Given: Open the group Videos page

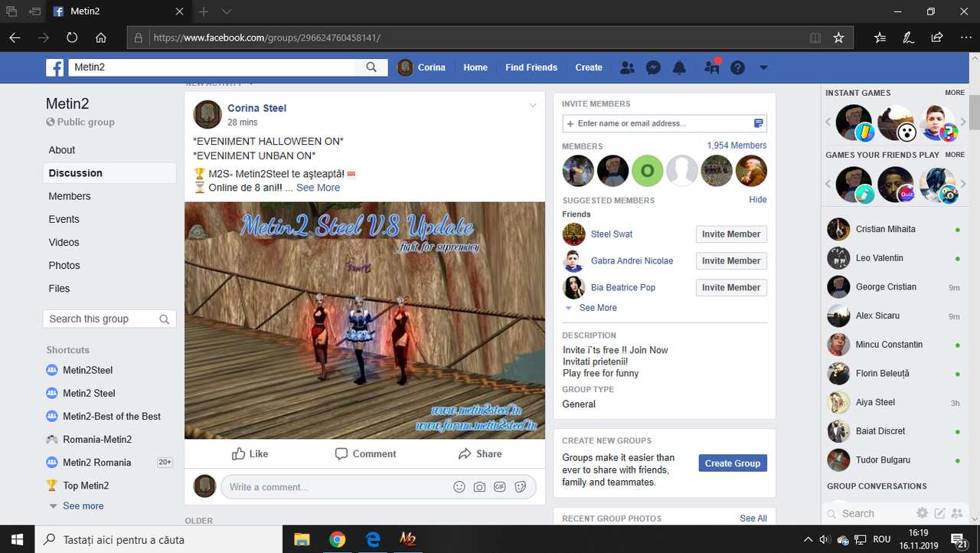Looking at the screenshot, I should [x=64, y=242].
